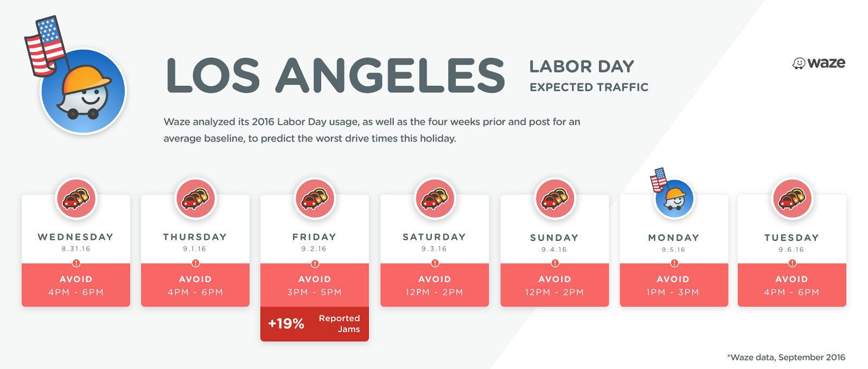Click the Thursday traffic jam cars icon

[x=196, y=199]
